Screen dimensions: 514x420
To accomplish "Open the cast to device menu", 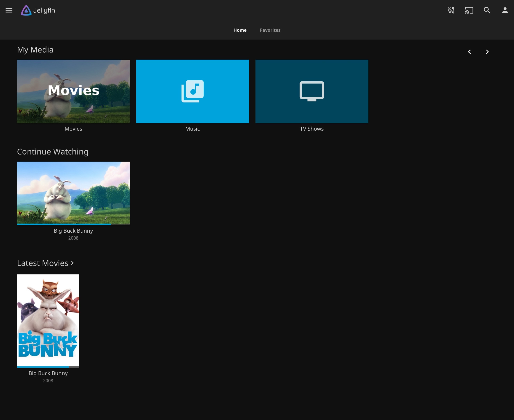I will pos(469,10).
